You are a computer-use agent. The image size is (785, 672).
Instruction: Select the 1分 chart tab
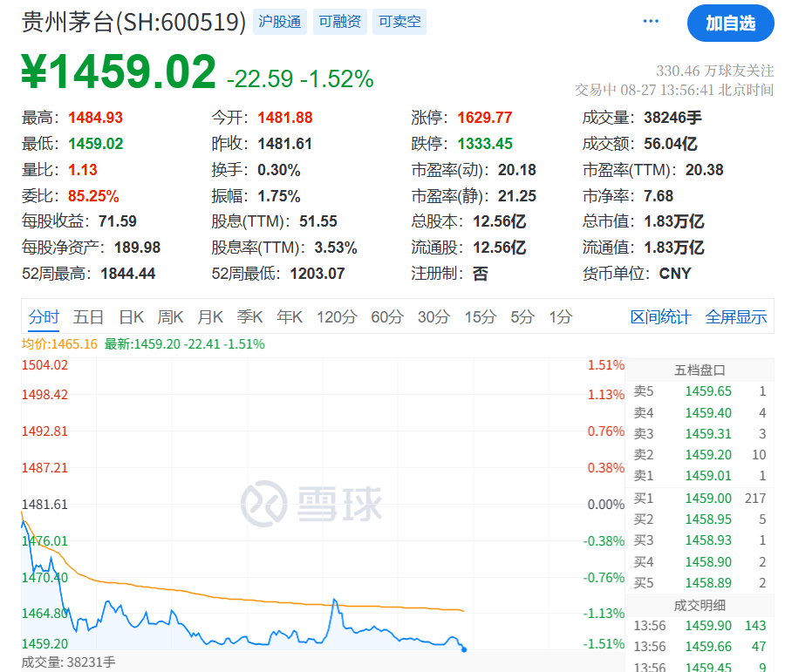pyautogui.click(x=561, y=316)
